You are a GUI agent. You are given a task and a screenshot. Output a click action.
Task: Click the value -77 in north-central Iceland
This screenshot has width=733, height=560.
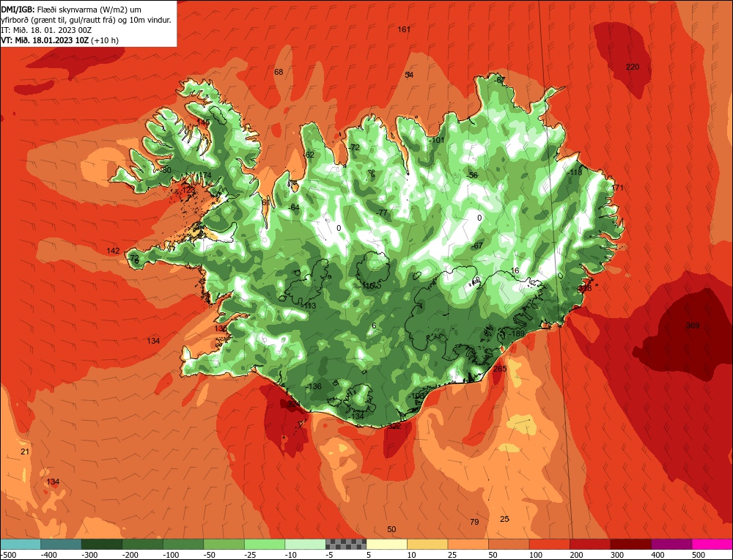(382, 213)
